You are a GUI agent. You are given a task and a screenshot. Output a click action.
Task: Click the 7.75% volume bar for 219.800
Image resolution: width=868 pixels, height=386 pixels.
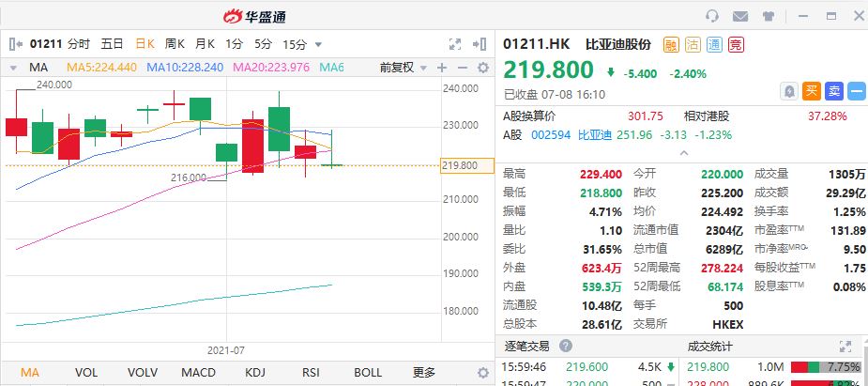pos(828,366)
